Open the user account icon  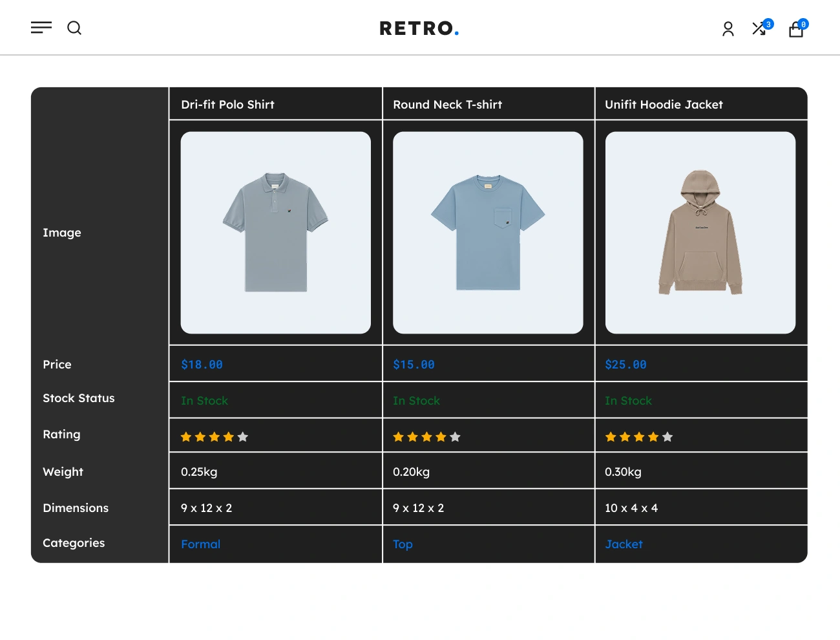tap(728, 29)
